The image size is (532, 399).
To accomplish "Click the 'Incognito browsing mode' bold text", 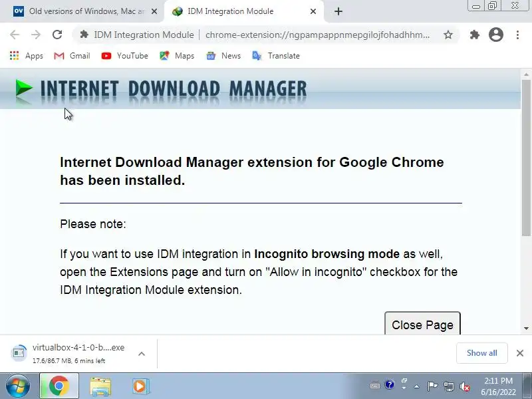I will [327, 254].
